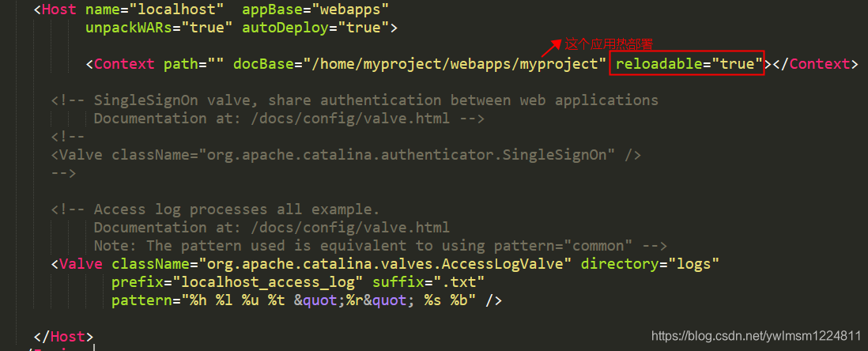This screenshot has height=351, width=868.
Task: Click the Context path="" text
Action: coord(154,64)
